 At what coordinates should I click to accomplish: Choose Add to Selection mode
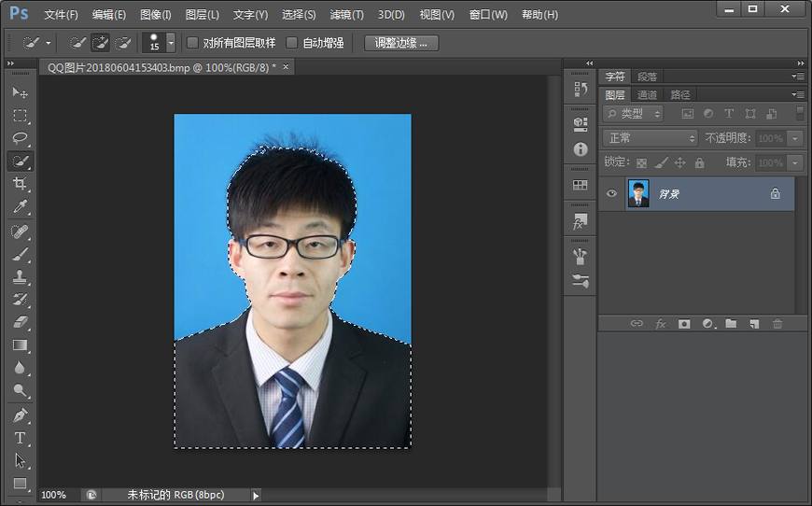coord(100,42)
